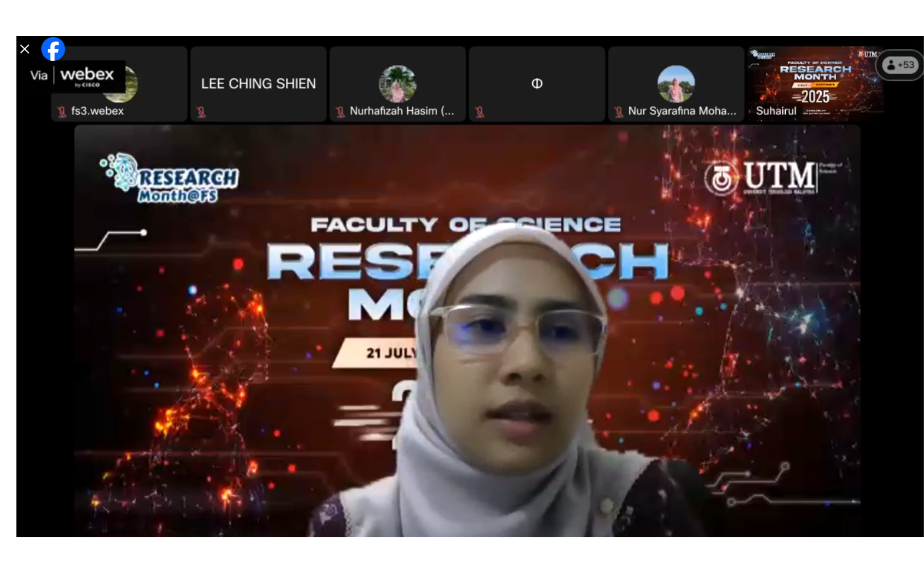Click Nurhafizah Hasim's profile avatar
This screenshot has height=573, width=924.
(398, 84)
